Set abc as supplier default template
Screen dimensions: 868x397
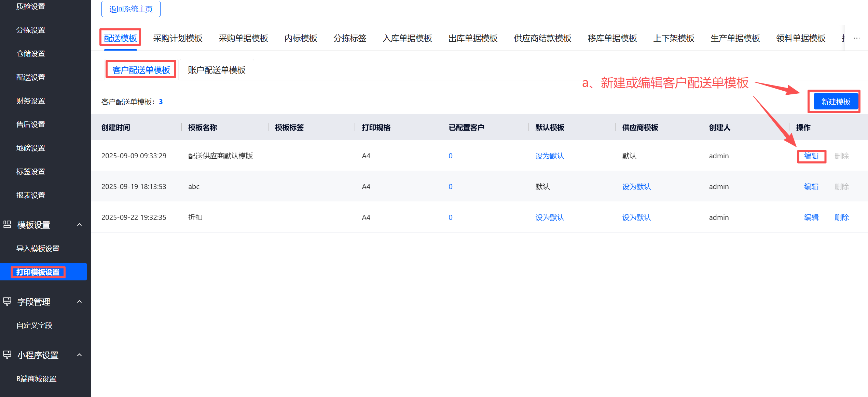[636, 187]
